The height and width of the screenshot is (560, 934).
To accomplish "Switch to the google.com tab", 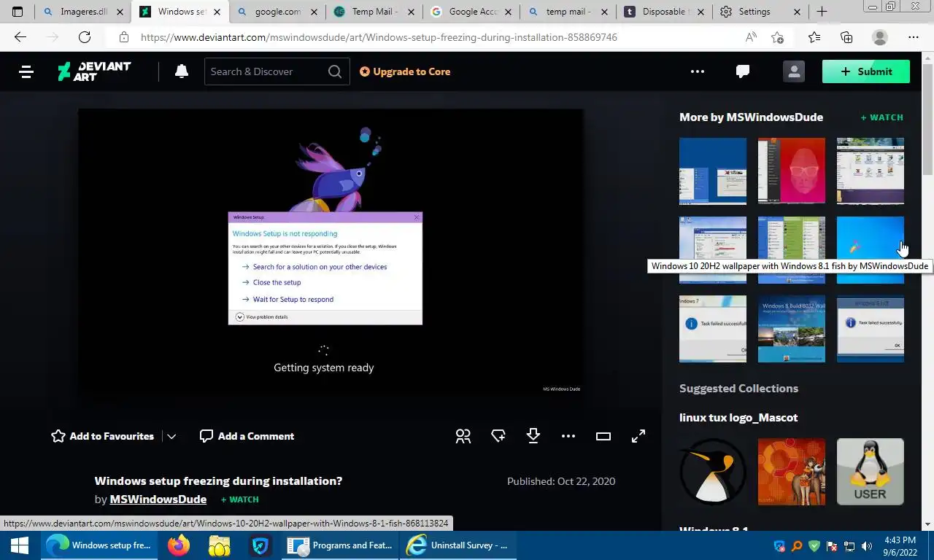I will [x=277, y=12].
